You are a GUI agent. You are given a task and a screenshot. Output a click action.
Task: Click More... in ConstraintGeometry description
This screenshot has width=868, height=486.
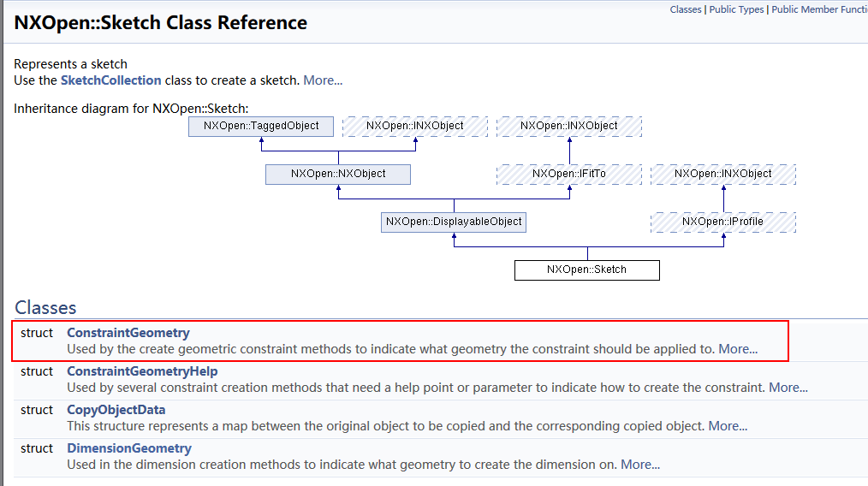[x=738, y=349]
